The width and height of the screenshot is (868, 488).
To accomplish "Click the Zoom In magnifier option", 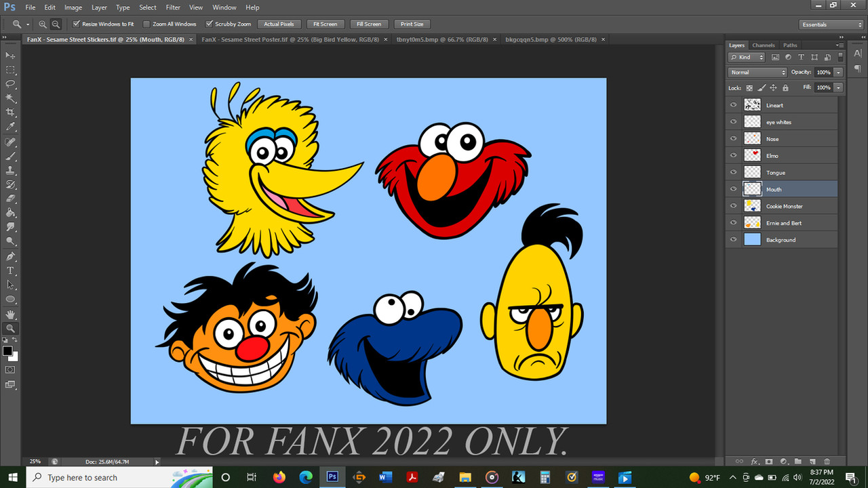I will coord(43,24).
